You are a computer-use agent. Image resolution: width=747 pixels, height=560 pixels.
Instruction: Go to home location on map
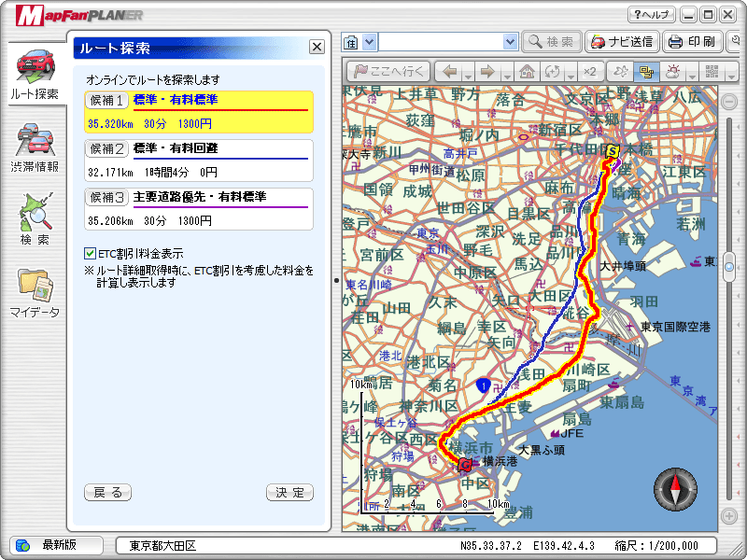[x=527, y=72]
